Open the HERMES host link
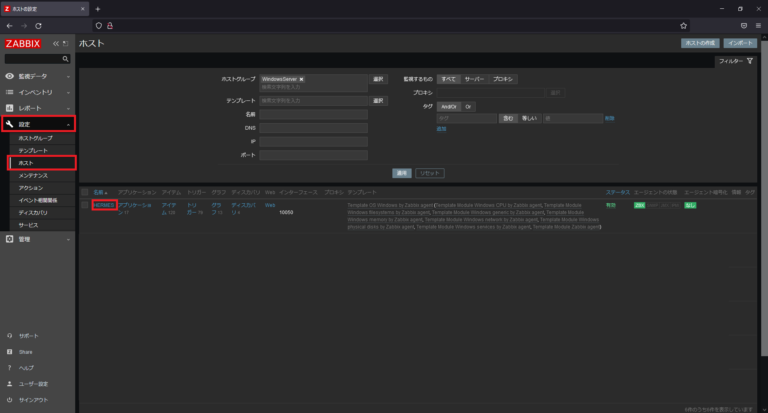 click(104, 205)
